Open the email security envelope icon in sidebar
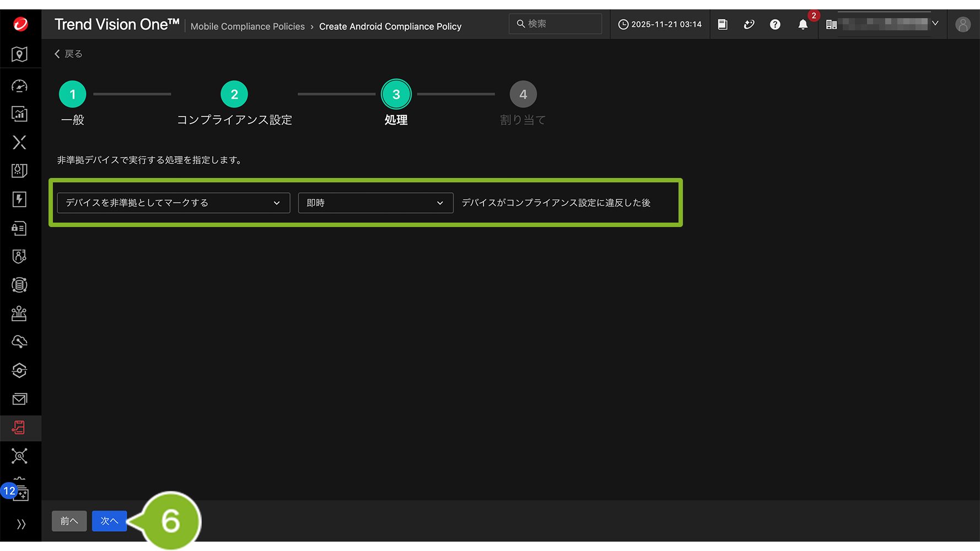980x551 pixels. (x=20, y=399)
